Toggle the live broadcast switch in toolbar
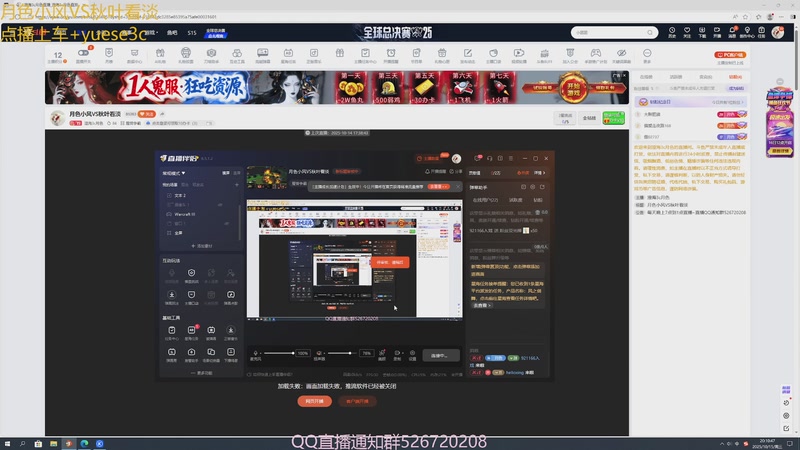This screenshot has height=450, width=800. pos(83,53)
